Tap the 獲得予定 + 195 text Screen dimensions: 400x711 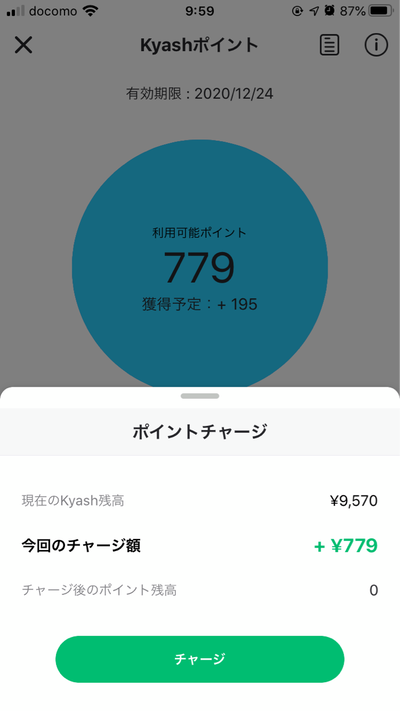click(x=200, y=304)
